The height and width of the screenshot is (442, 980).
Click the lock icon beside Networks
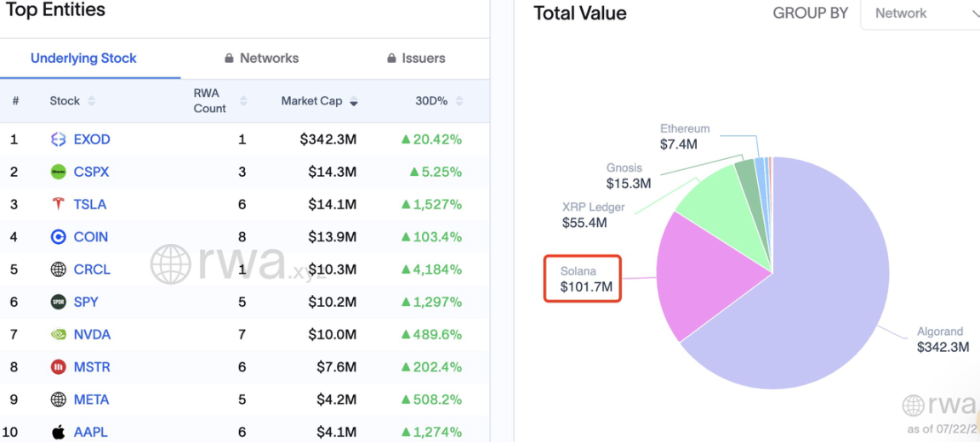[x=230, y=58]
